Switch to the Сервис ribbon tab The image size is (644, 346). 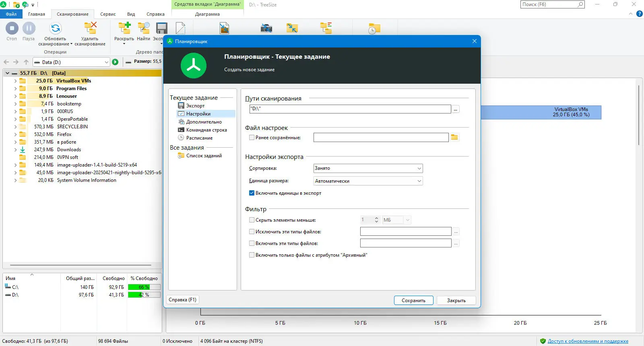tap(108, 14)
